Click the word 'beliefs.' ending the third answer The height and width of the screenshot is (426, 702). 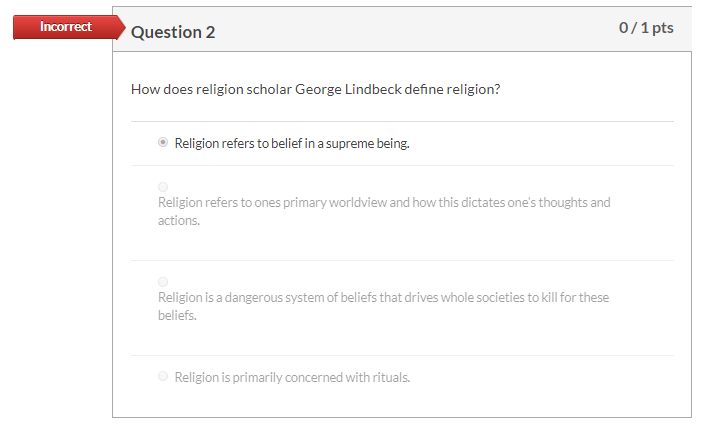[177, 315]
